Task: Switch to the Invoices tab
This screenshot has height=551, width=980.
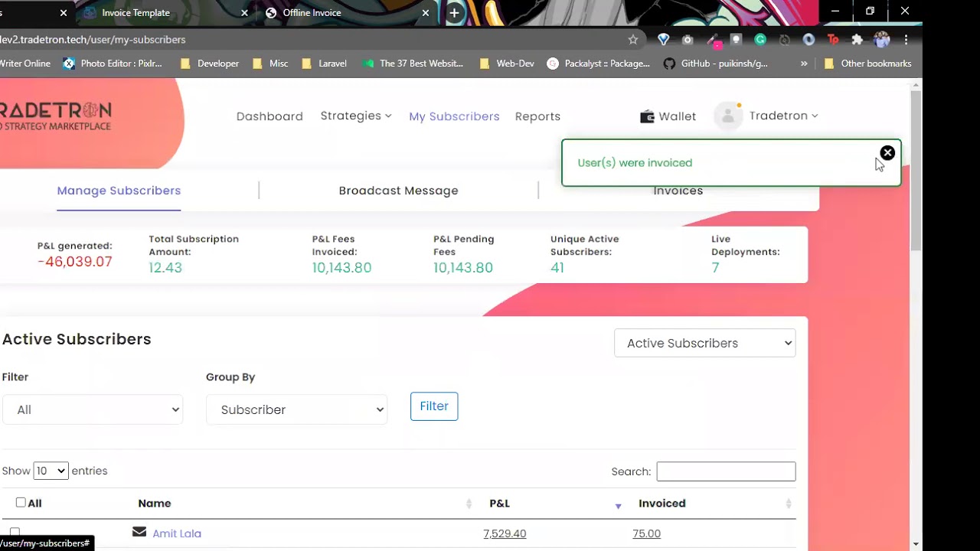Action: coord(678,191)
